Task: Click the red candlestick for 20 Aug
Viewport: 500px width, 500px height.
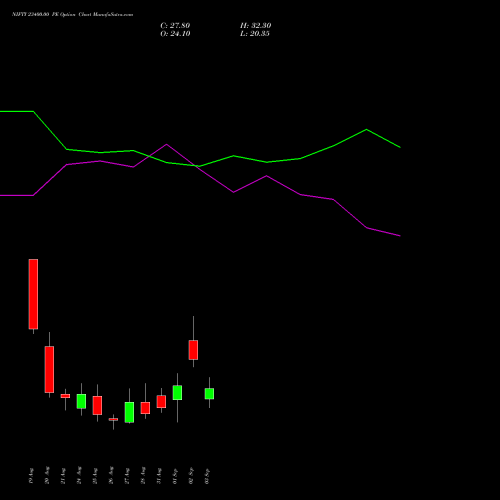Action: tap(49, 369)
